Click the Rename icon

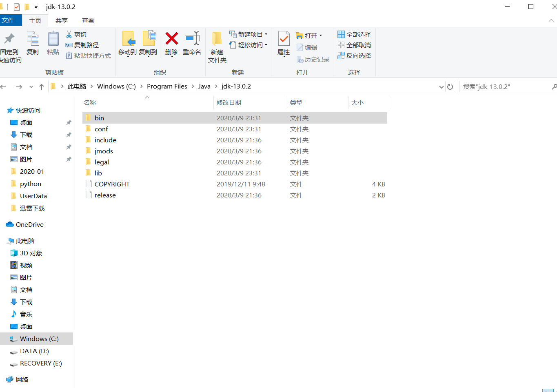pos(192,38)
